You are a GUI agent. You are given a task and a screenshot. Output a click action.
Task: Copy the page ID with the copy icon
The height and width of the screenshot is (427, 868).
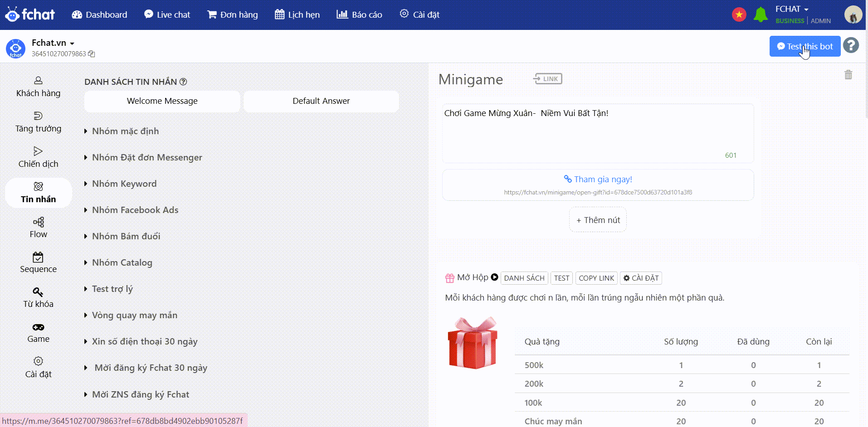tap(91, 53)
